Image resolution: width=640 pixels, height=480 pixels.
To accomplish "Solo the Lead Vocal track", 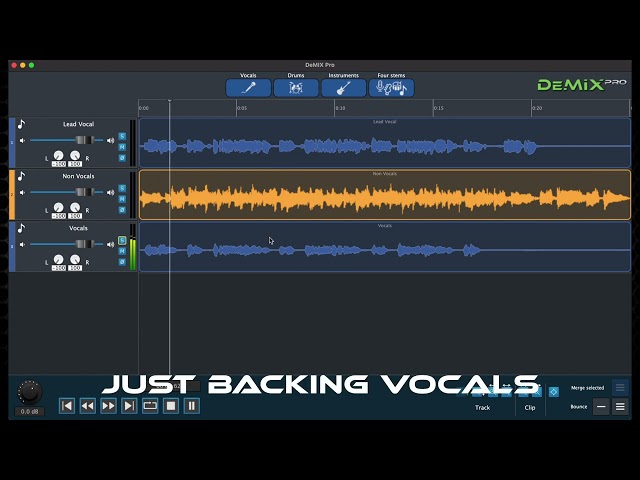I will 122,136.
